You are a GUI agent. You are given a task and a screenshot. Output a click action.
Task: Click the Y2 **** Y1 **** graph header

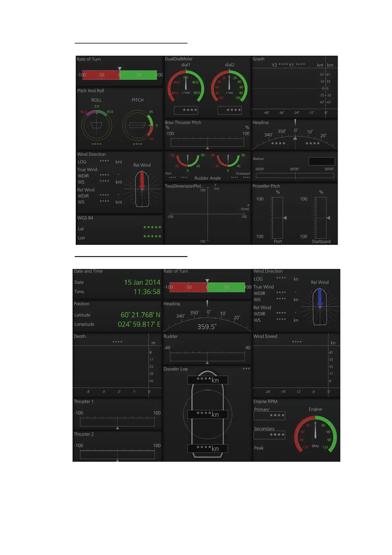[288, 65]
